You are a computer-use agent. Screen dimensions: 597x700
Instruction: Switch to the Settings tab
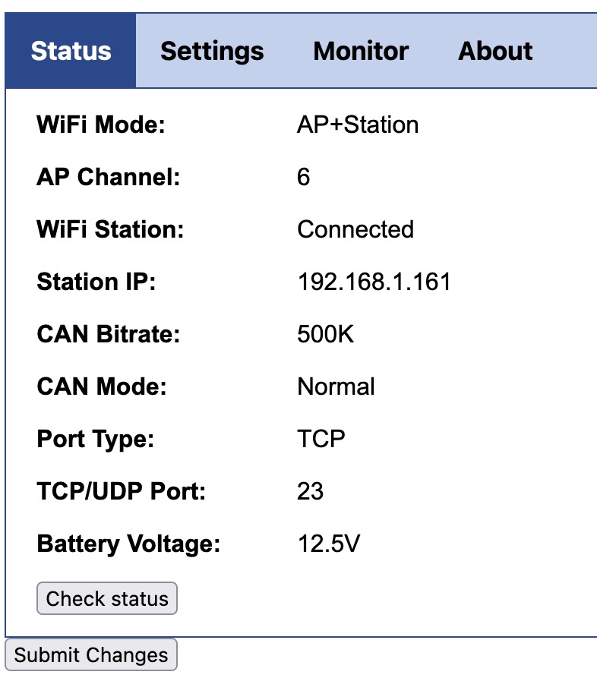click(x=212, y=51)
